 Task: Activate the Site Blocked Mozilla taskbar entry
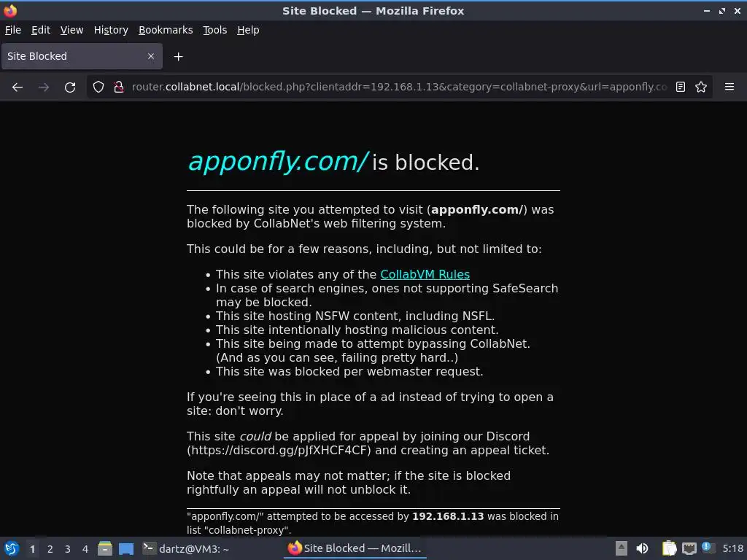click(355, 548)
